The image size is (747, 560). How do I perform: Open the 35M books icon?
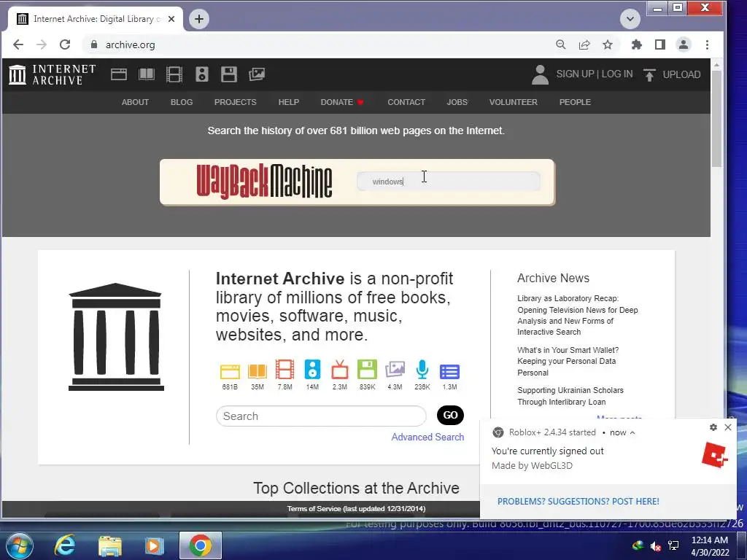258,371
